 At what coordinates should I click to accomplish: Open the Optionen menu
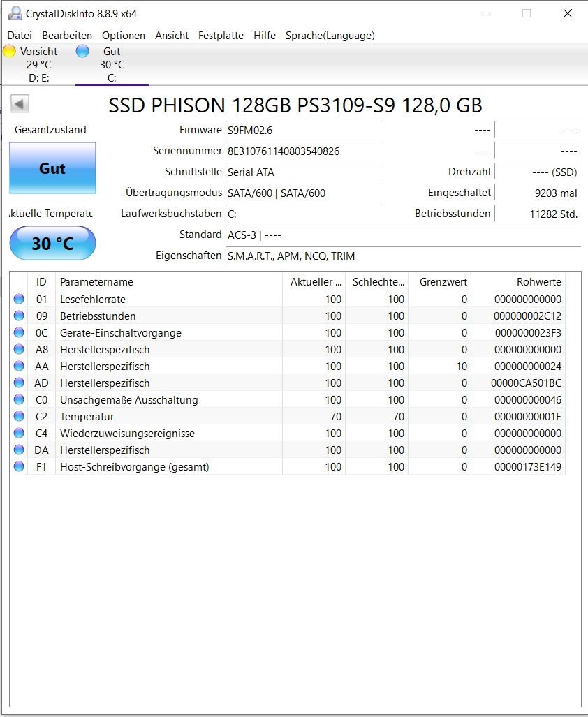124,35
